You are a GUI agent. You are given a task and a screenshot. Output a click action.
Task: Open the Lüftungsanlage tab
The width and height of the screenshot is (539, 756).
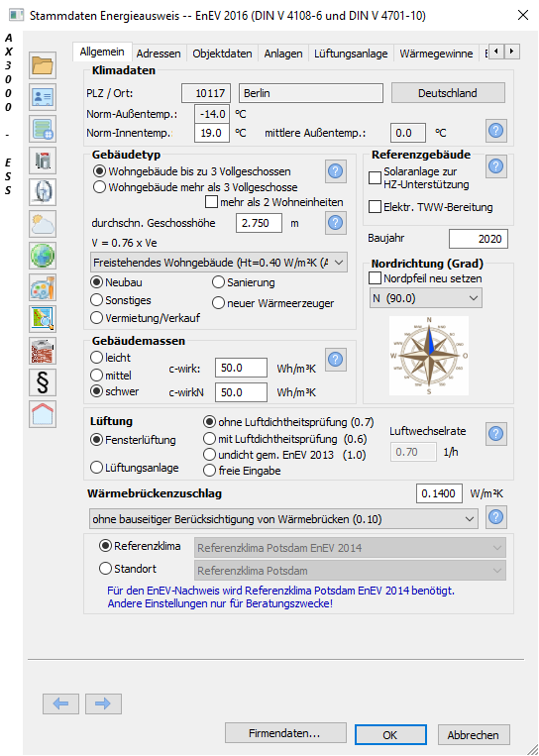(x=351, y=54)
